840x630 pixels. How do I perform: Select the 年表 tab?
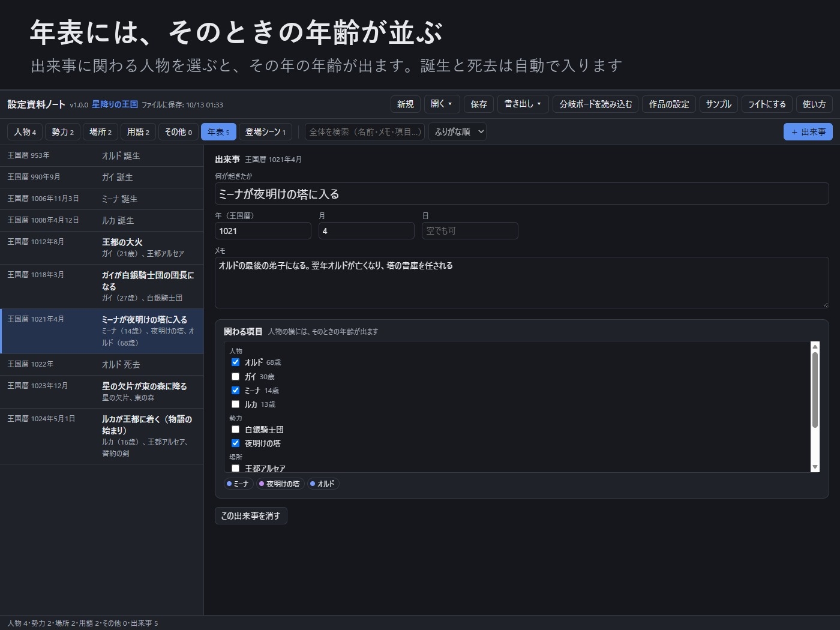218,131
